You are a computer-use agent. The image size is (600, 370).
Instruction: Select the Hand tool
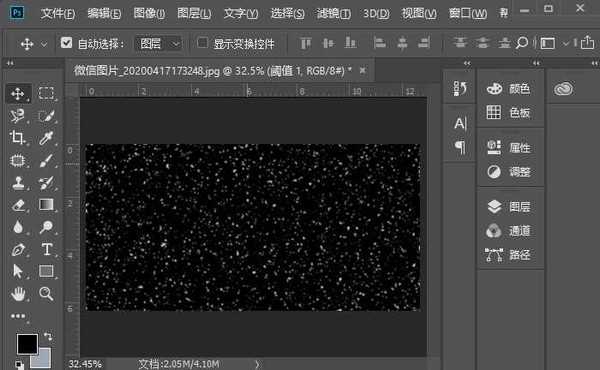point(18,294)
